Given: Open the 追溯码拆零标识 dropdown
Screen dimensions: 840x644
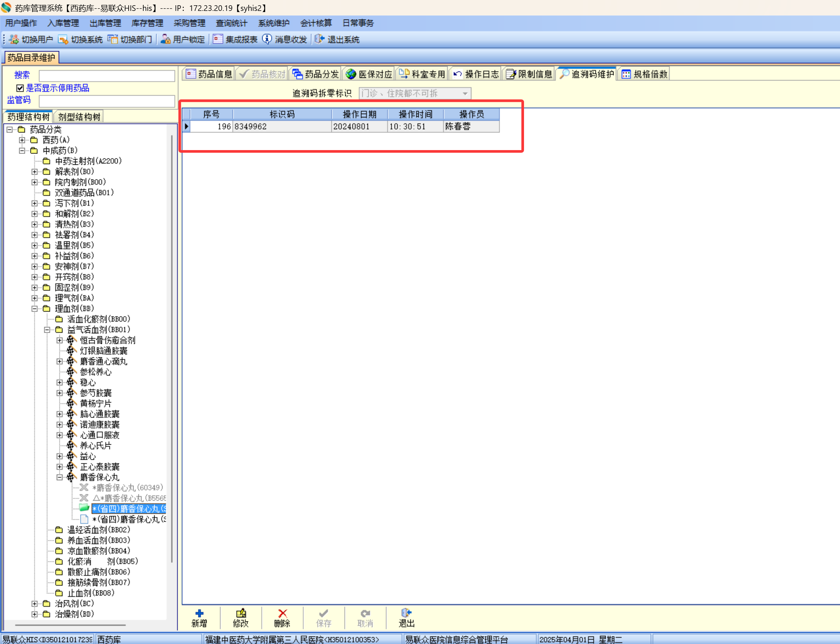Looking at the screenshot, I should 465,94.
